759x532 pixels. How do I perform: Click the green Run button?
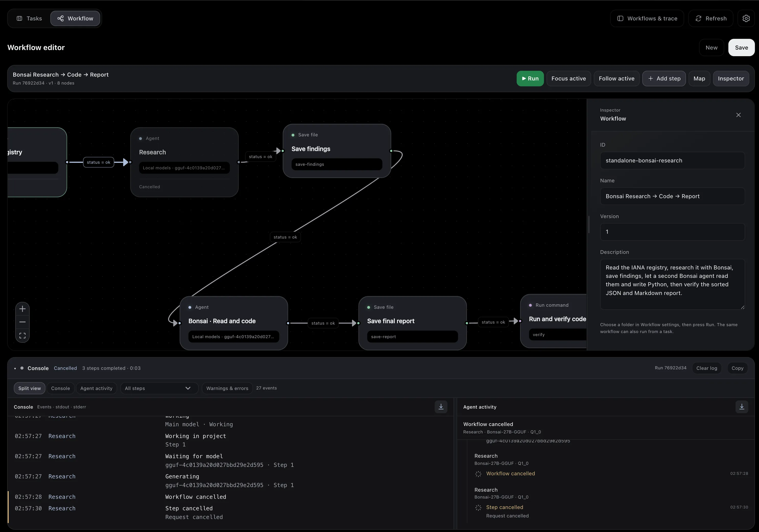click(530, 79)
